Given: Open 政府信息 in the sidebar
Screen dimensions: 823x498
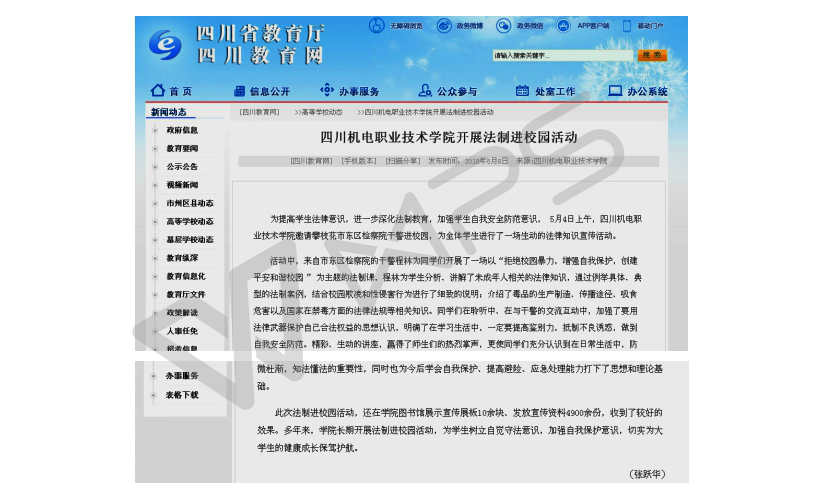Looking at the screenshot, I should coord(182,130).
